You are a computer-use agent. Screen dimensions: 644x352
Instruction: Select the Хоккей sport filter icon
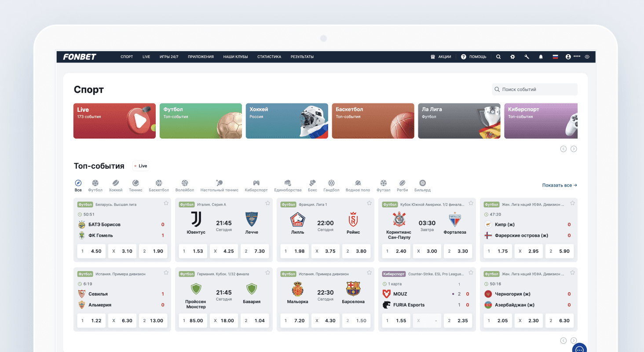(116, 183)
